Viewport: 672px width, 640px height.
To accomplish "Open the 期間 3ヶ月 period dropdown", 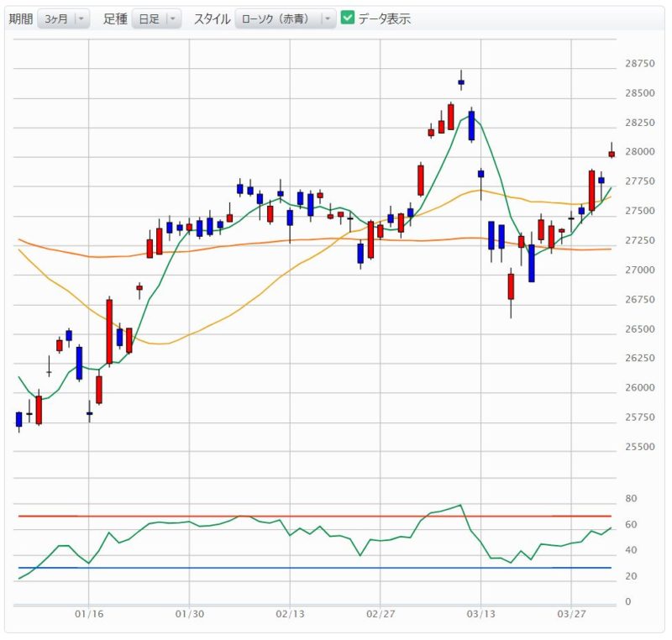I will [x=64, y=18].
